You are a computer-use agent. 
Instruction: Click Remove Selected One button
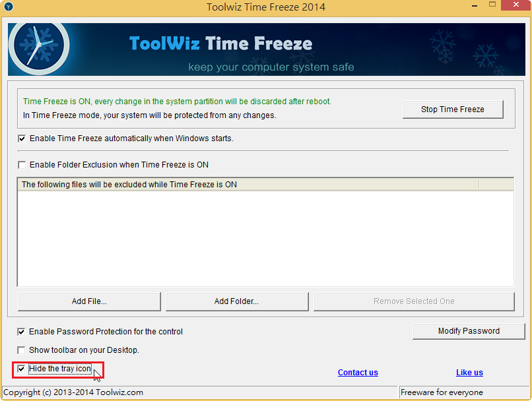[x=414, y=301]
